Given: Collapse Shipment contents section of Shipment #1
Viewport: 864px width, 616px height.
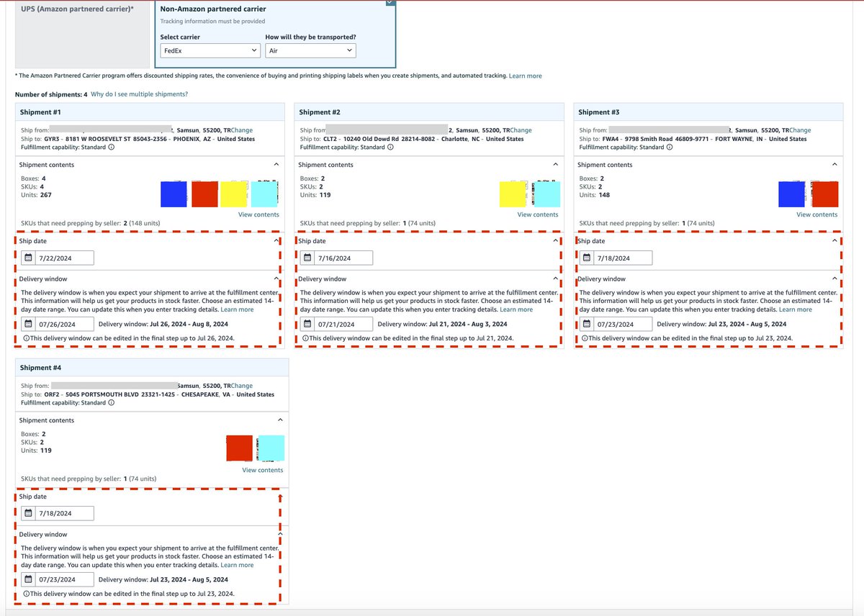Looking at the screenshot, I should (276, 165).
